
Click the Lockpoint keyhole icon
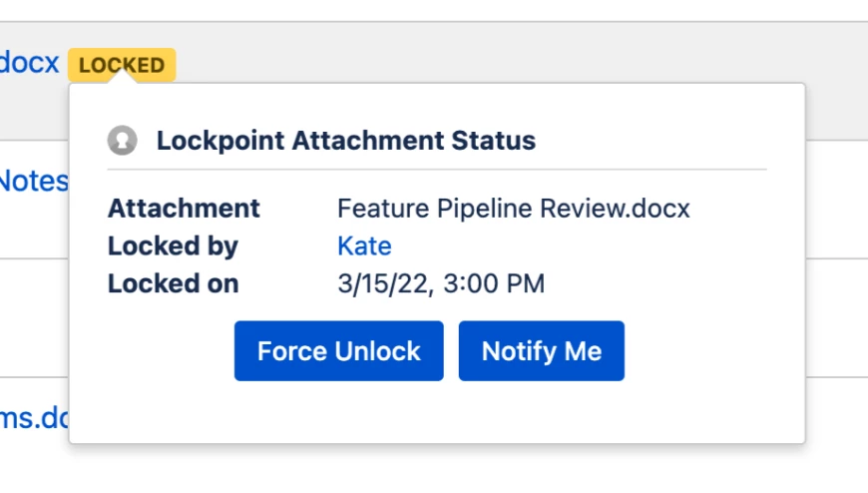123,140
